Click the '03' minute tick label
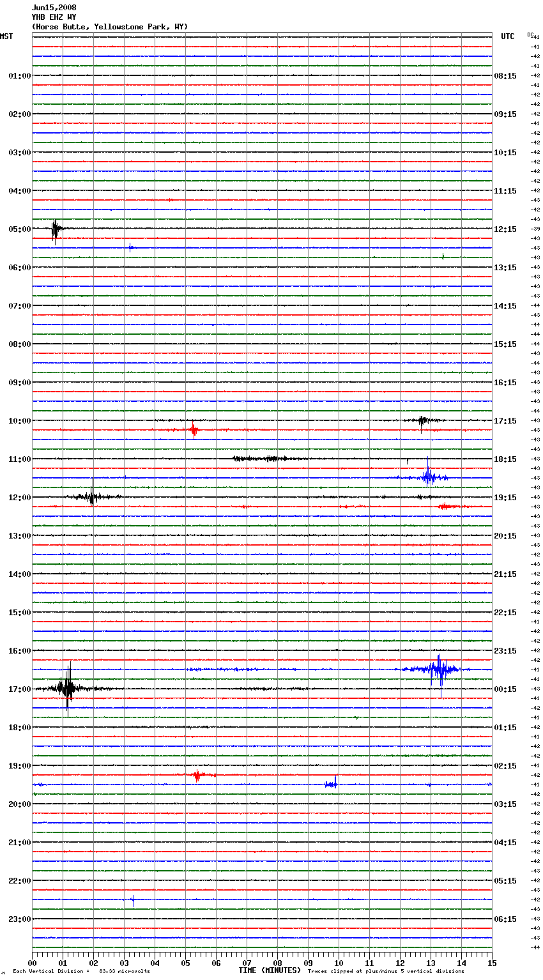 point(124,963)
